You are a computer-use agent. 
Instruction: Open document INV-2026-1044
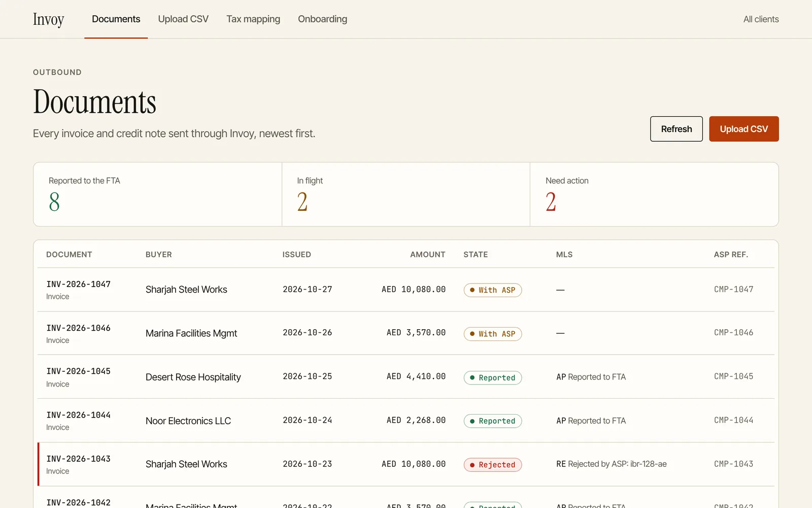point(78,415)
